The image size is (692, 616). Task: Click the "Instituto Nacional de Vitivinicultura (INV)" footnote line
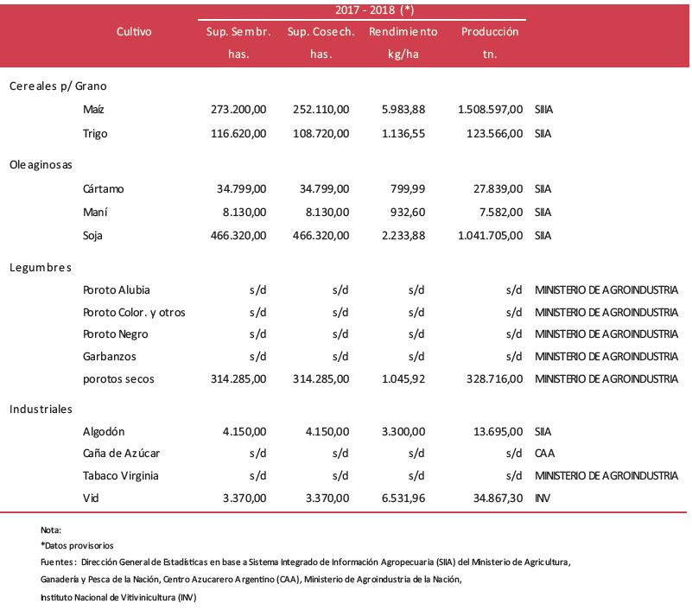(x=118, y=598)
